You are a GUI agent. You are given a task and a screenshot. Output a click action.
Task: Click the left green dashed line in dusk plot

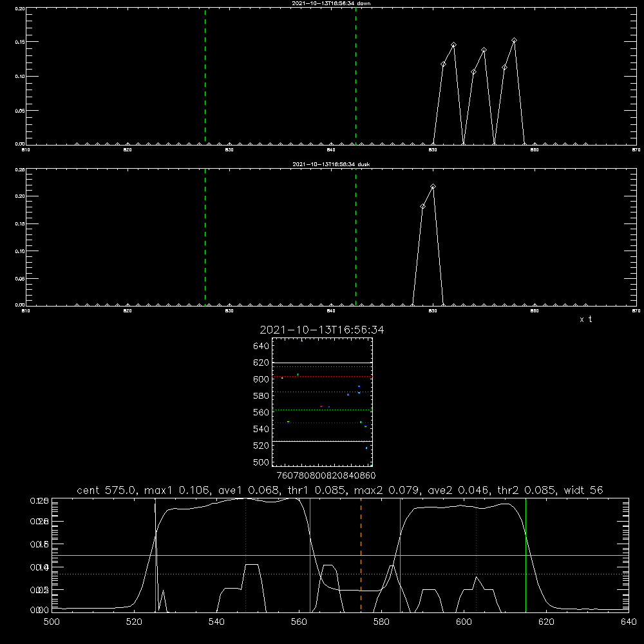[x=205, y=237]
